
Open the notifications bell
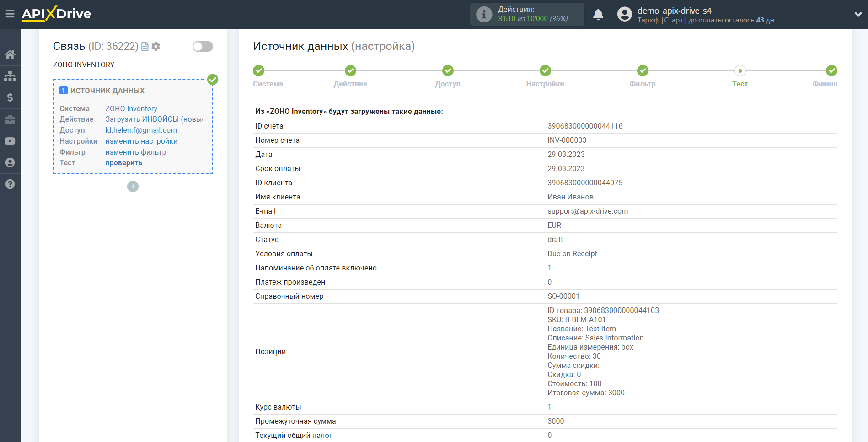pyautogui.click(x=598, y=14)
